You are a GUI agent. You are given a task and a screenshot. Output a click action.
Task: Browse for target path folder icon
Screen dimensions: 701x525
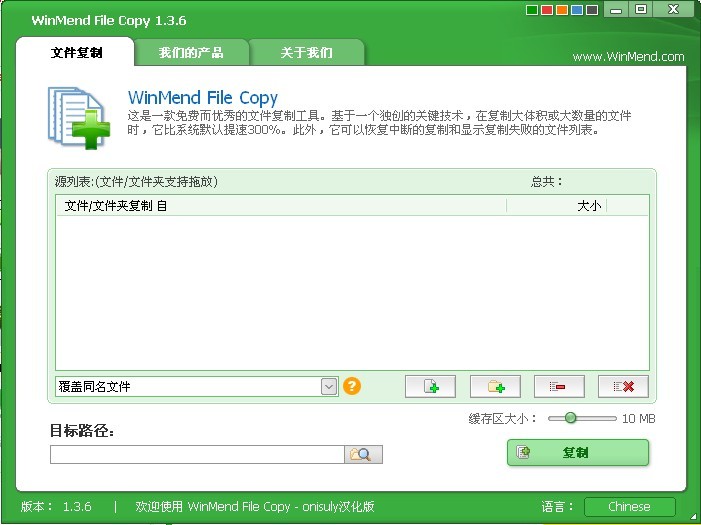tap(363, 455)
